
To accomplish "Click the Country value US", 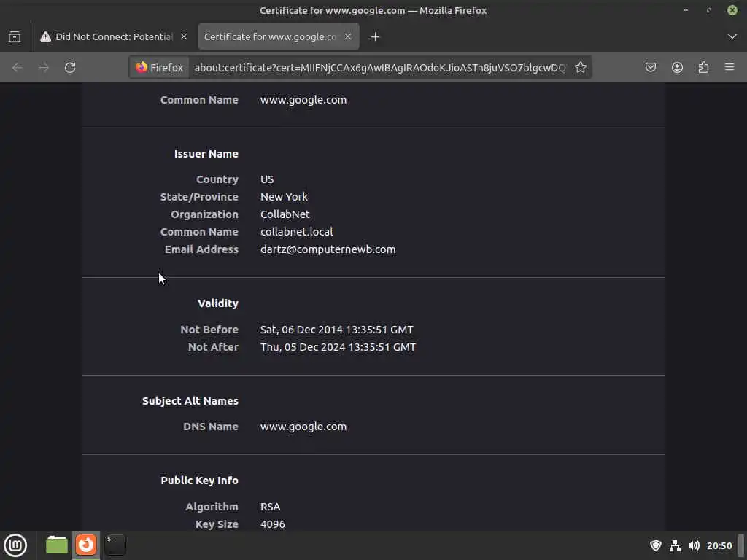I will point(267,179).
